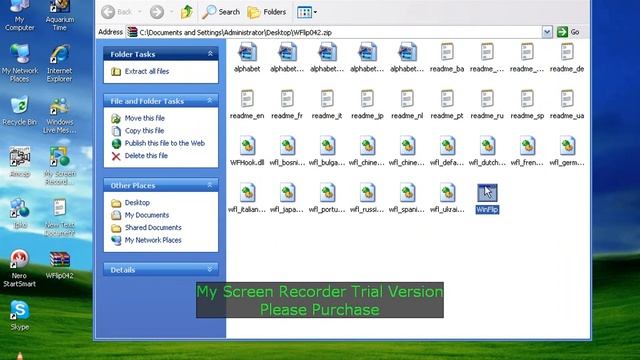Click the Up folder toolbar icon

point(187,12)
